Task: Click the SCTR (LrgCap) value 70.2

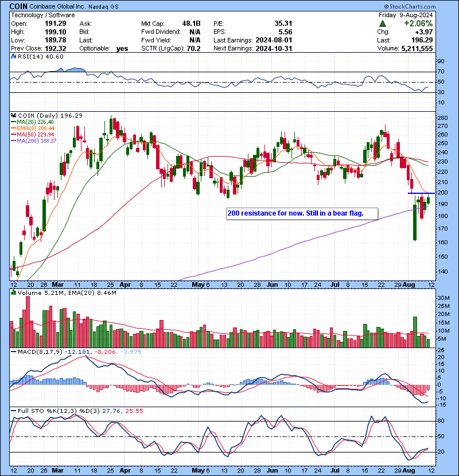Action: (194, 48)
